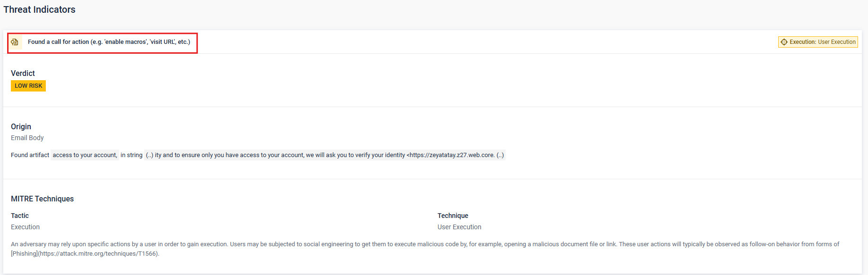The height and width of the screenshot is (275, 868).
Task: Click the yellow LOW RISK verdict badge
Action: tap(28, 86)
